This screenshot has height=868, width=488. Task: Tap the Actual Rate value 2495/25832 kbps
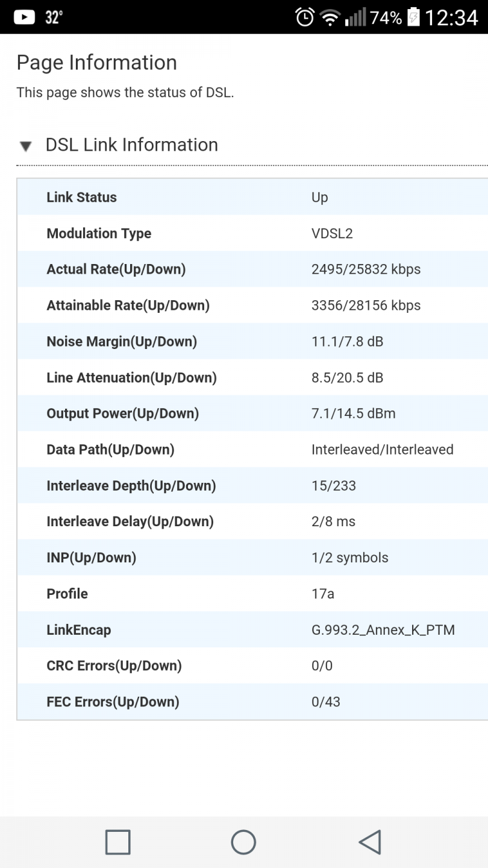[366, 269]
